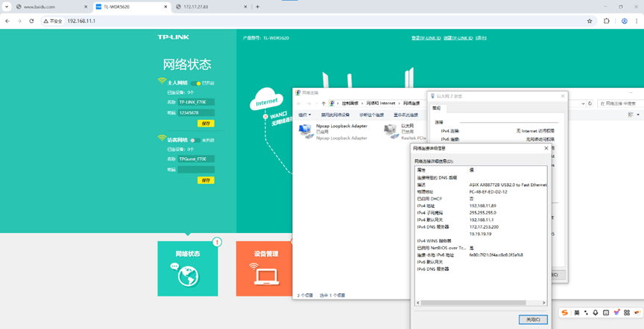Select the General tab in Ethernet 2 status
Image resolution: width=644 pixels, height=329 pixels.
[x=436, y=108]
